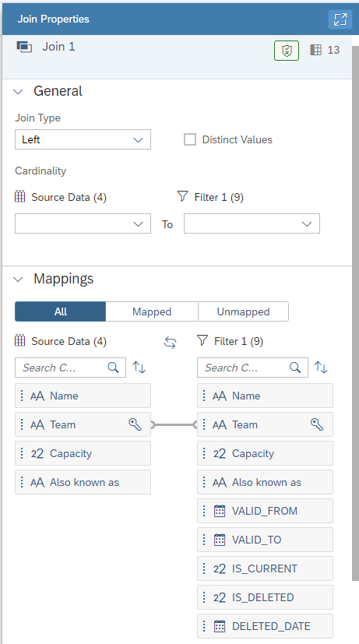
Task: Open the columns count table icon
Action: pyautogui.click(x=316, y=50)
